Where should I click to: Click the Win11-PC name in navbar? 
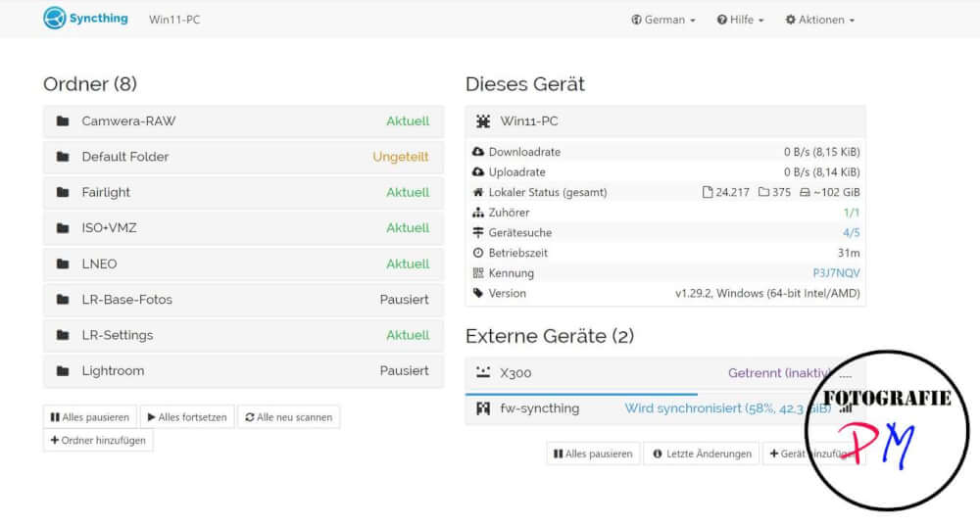174,20
